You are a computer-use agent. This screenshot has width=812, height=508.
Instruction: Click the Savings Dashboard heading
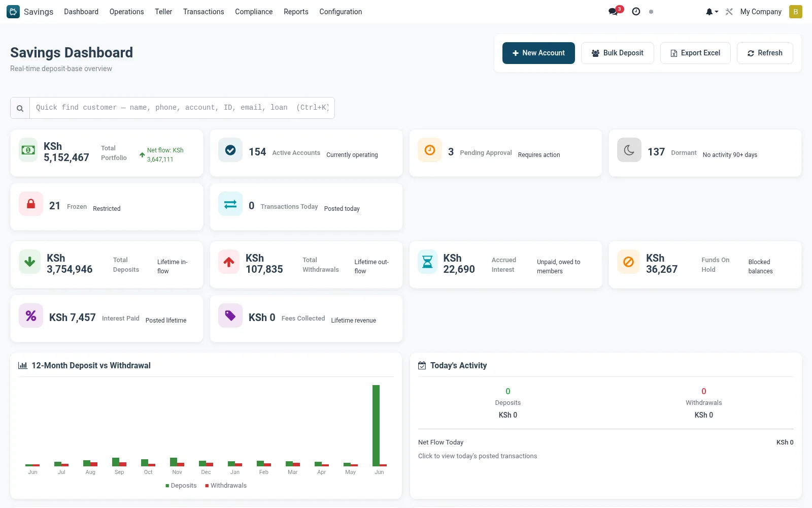(72, 52)
